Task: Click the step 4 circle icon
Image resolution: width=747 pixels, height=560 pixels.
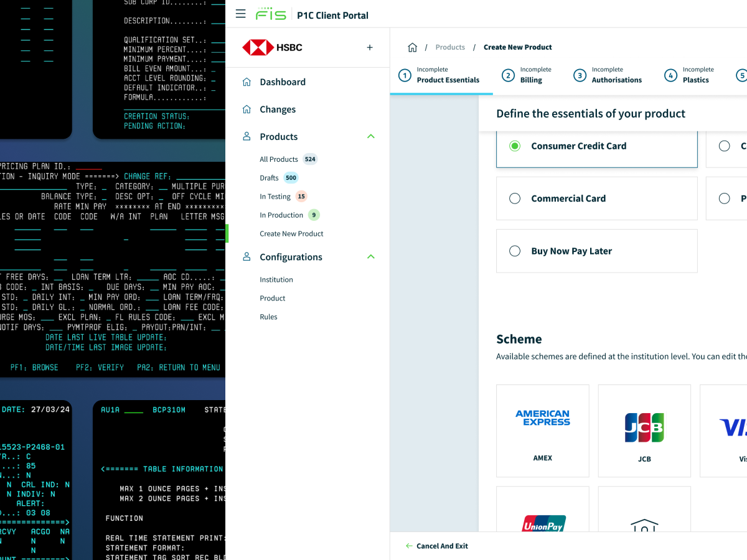Action: coord(670,75)
